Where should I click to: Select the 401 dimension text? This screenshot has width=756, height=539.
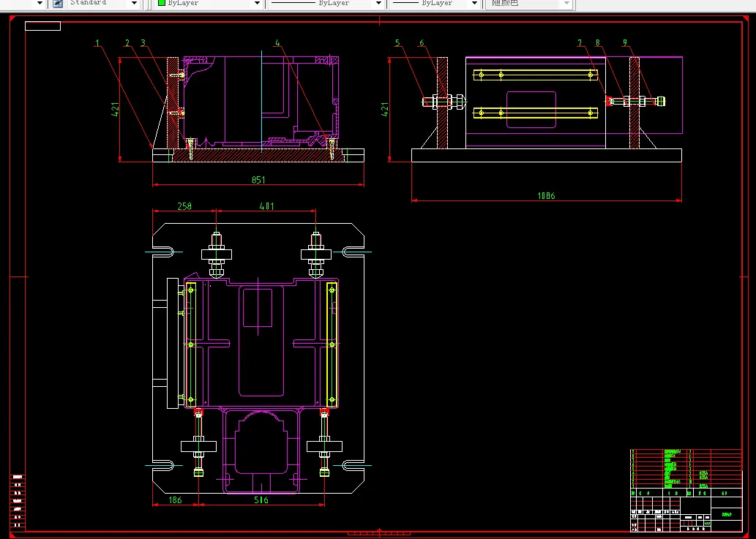(x=266, y=206)
